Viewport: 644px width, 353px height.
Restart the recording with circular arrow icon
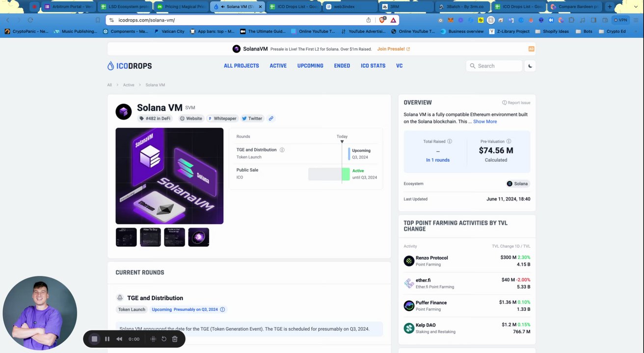pos(164,339)
